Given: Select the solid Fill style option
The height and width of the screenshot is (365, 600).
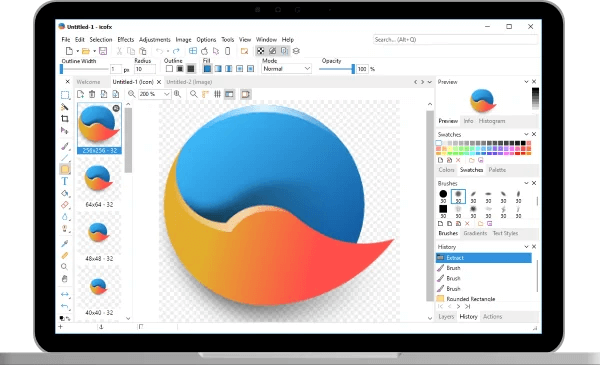Looking at the screenshot, I should 207,69.
